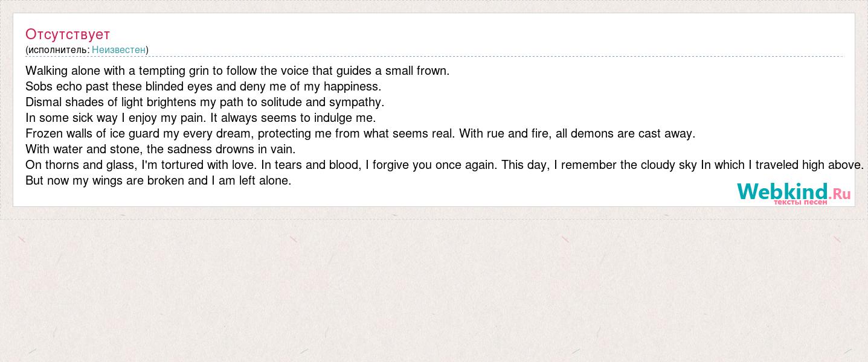Click the dotted separator line below the artist

(x=483, y=56)
